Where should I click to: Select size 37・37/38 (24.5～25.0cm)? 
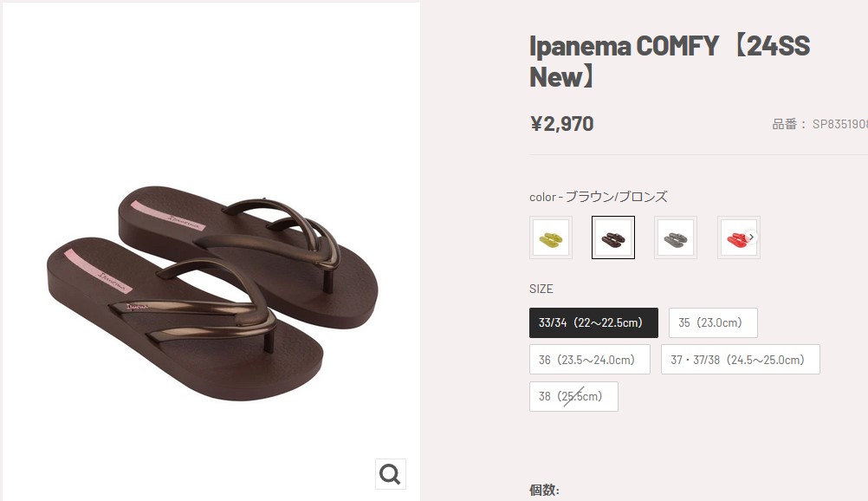[x=740, y=360]
